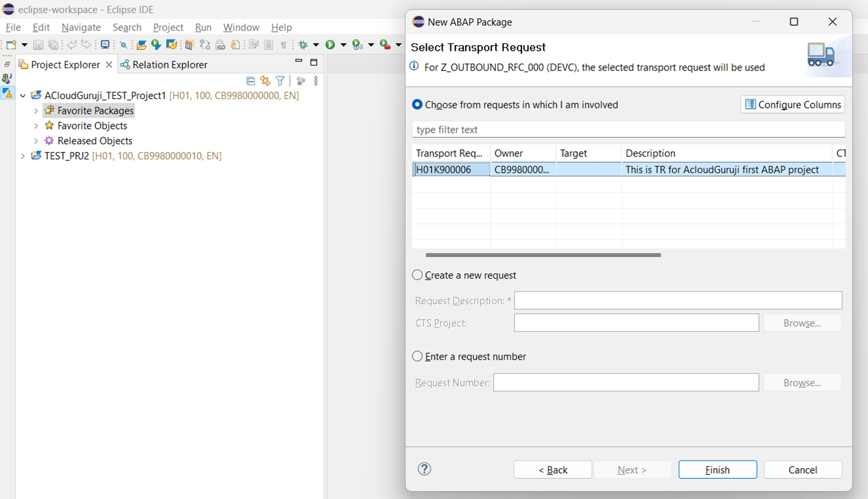The height and width of the screenshot is (499, 868).
Task: Open the Navigate menu
Action: coord(81,27)
